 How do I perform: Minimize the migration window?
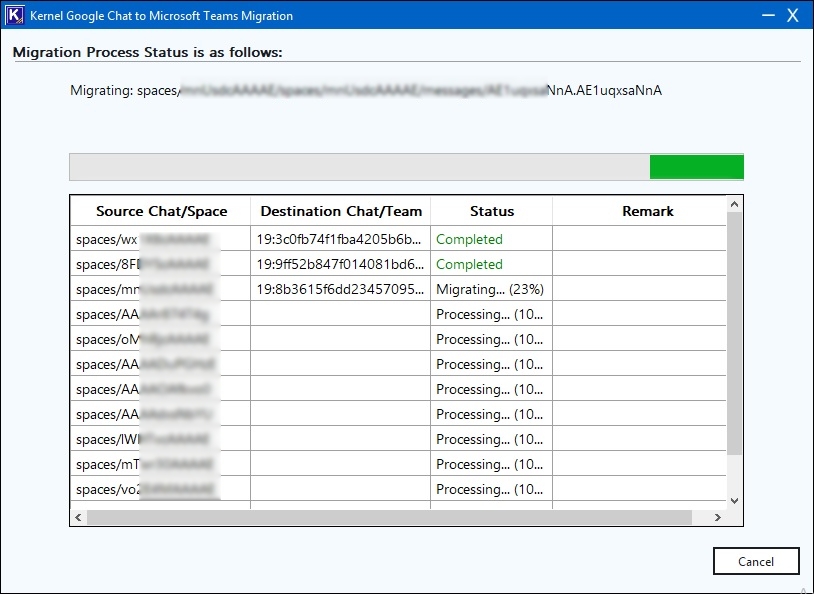(768, 15)
